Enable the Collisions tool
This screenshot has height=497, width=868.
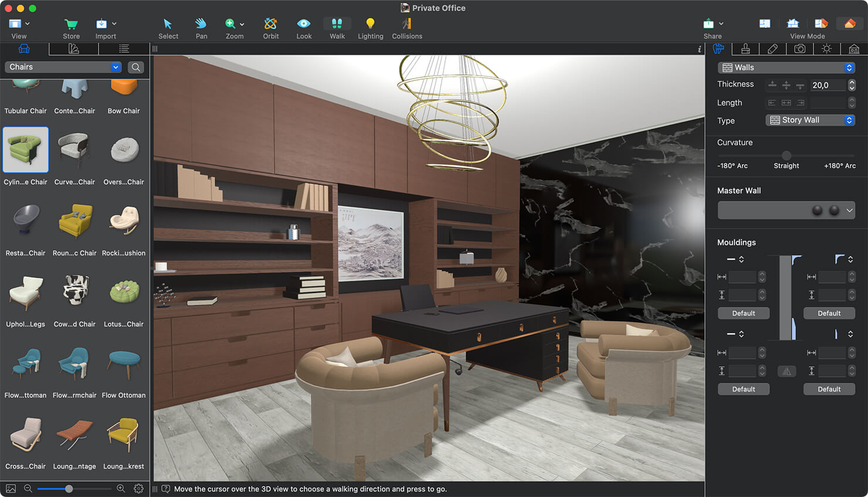tap(406, 26)
